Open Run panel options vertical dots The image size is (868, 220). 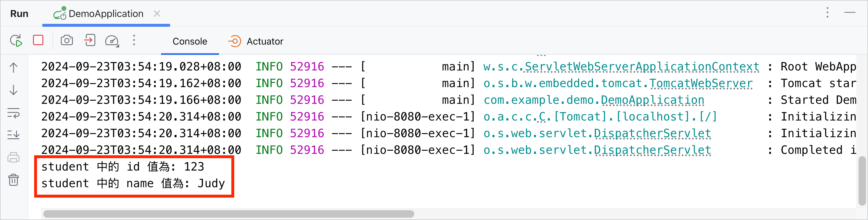tap(827, 13)
